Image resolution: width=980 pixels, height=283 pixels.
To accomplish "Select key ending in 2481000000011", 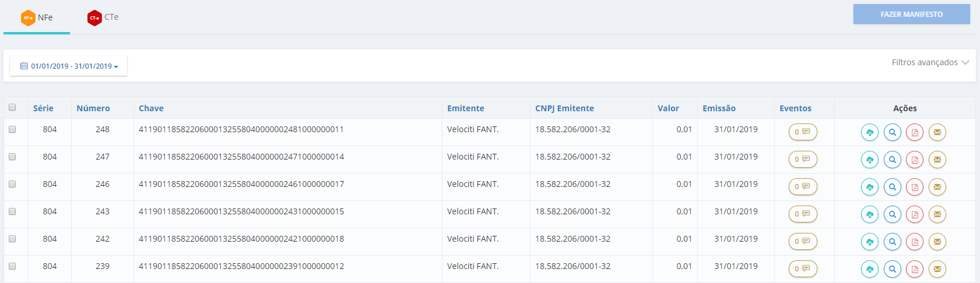I will pyautogui.click(x=241, y=129).
